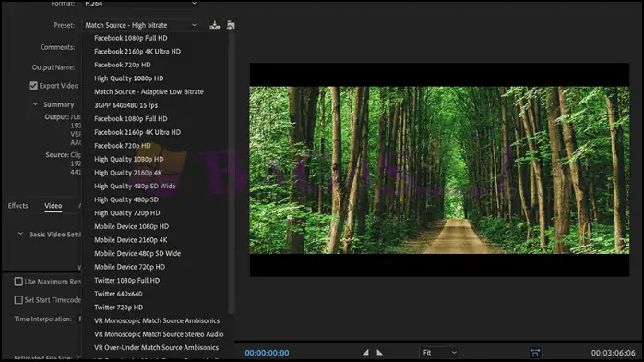
Task: Open the Fit zoom level dropdown
Action: tap(439, 353)
